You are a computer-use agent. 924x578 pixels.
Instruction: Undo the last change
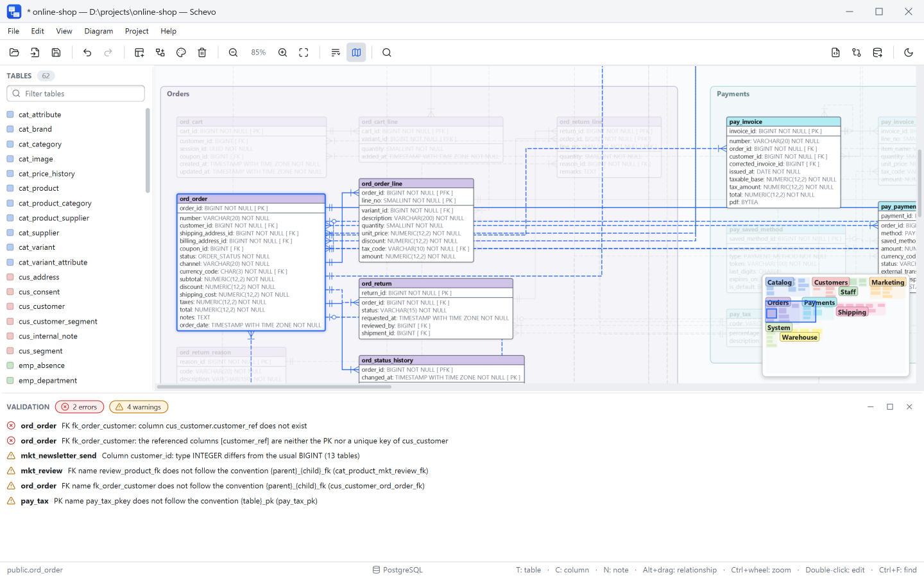[x=87, y=53]
